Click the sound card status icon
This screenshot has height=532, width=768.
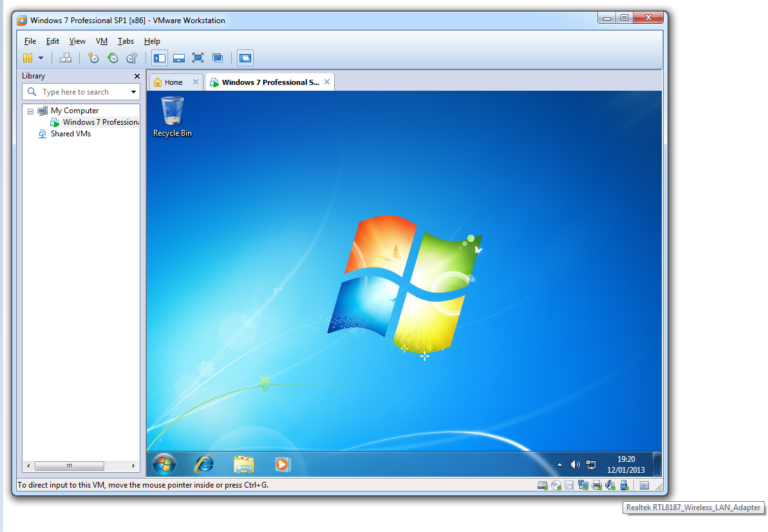click(610, 485)
